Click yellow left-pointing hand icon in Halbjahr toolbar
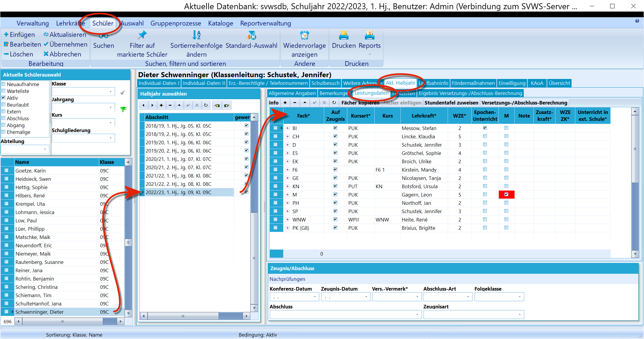 [217, 105]
